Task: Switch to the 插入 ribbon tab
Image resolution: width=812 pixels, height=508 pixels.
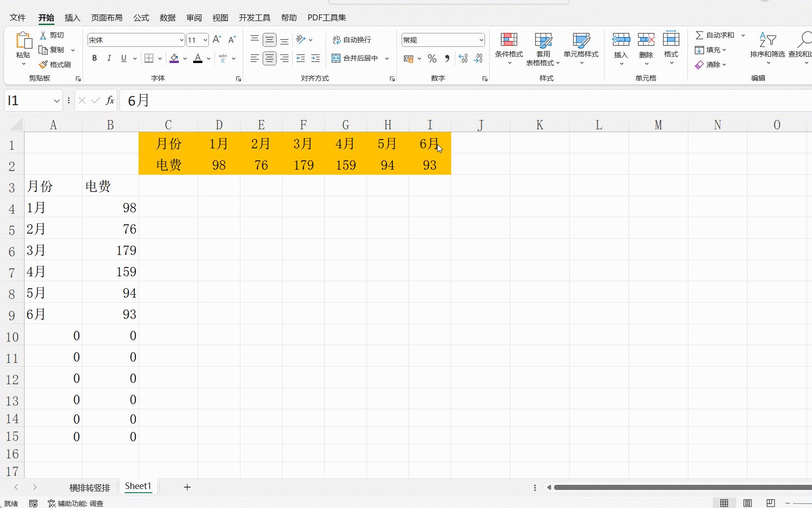Action: pyautogui.click(x=72, y=18)
